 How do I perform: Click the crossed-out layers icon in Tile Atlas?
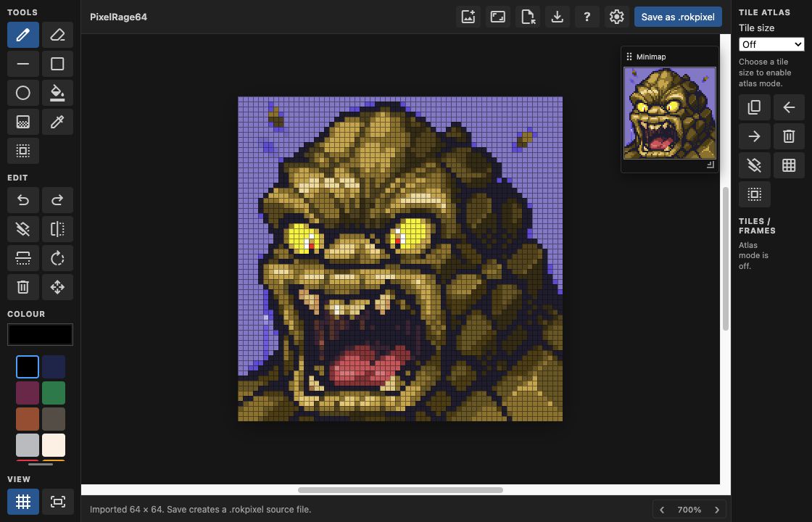coord(755,165)
